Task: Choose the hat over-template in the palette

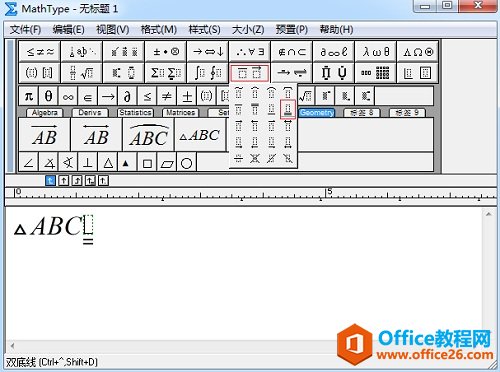Action: click(x=255, y=92)
